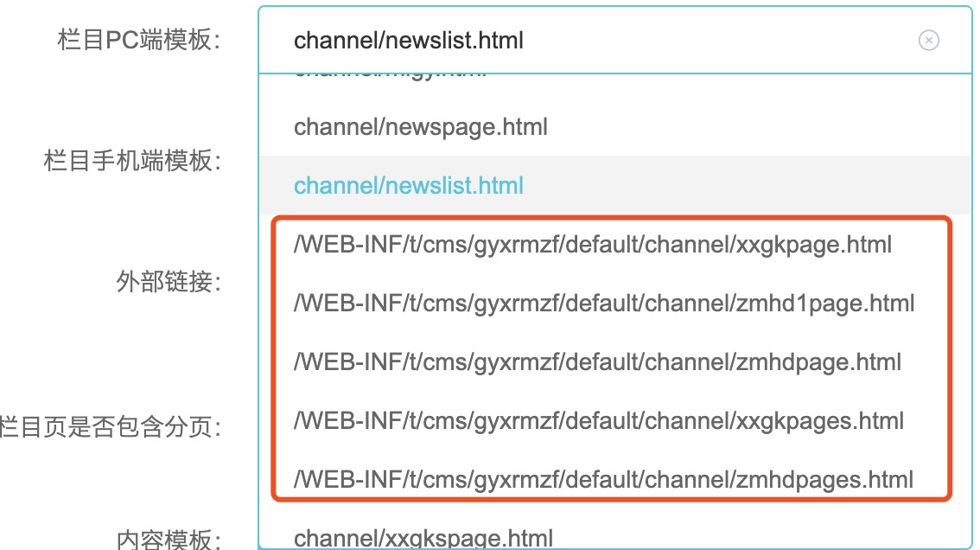This screenshot has height=550, width=980.
Task: Click the 外部链接 field label
Action: coord(168,281)
